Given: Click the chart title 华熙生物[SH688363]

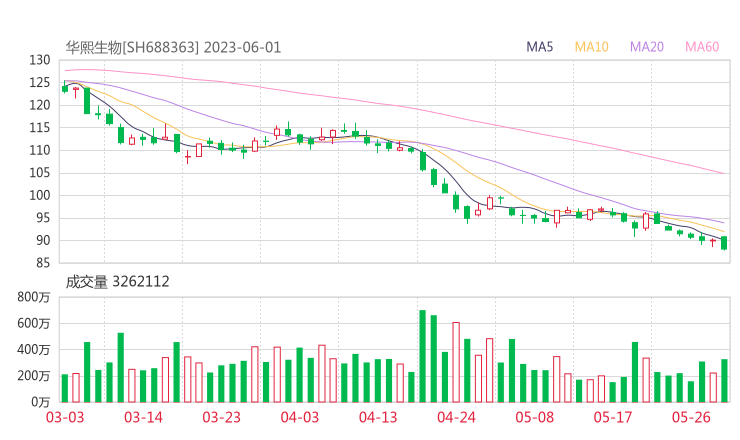Looking at the screenshot, I should coord(132,48).
